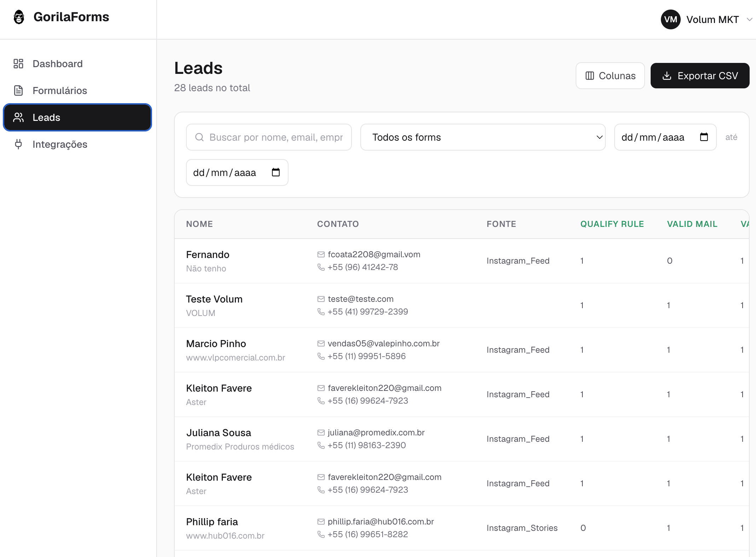Select the Marcio Pinho lead name
The height and width of the screenshot is (557, 756).
pos(216,344)
